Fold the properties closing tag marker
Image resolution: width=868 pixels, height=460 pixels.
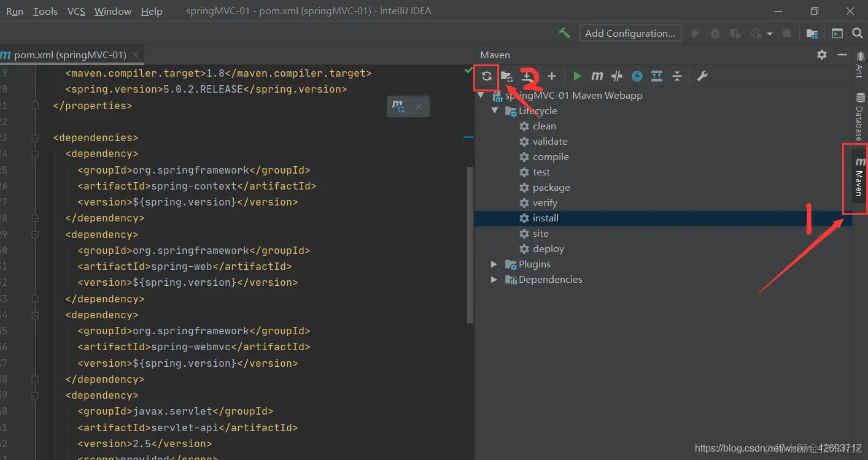point(34,105)
